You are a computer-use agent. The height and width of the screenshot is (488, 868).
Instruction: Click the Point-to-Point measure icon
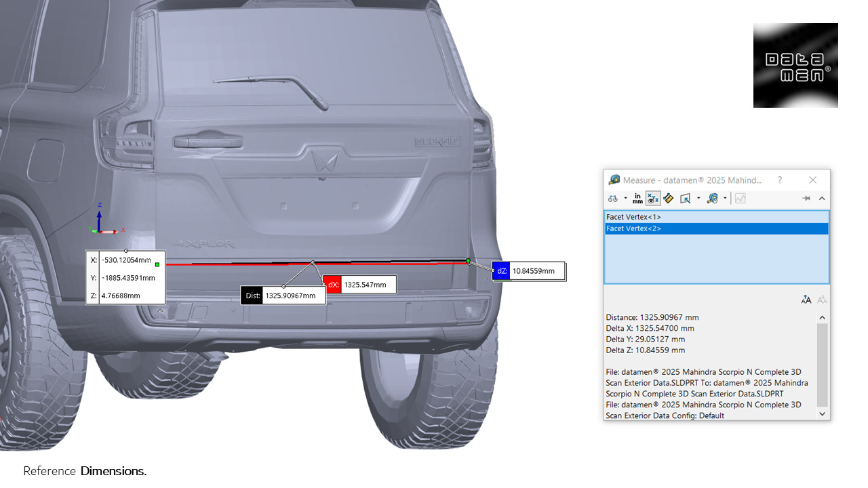pos(669,199)
